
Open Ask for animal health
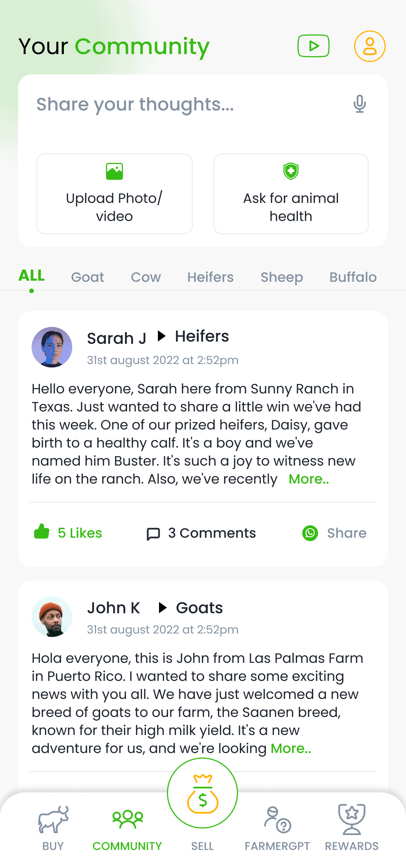tap(291, 194)
